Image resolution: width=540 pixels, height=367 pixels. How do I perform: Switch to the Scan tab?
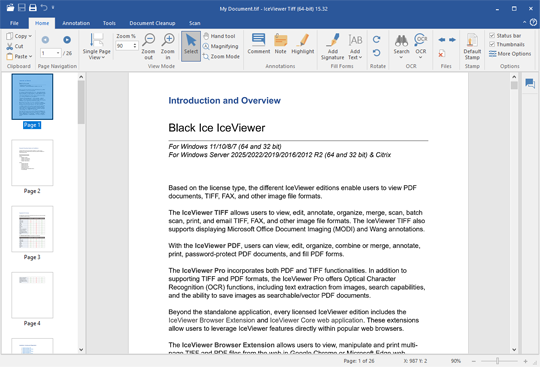tap(194, 23)
